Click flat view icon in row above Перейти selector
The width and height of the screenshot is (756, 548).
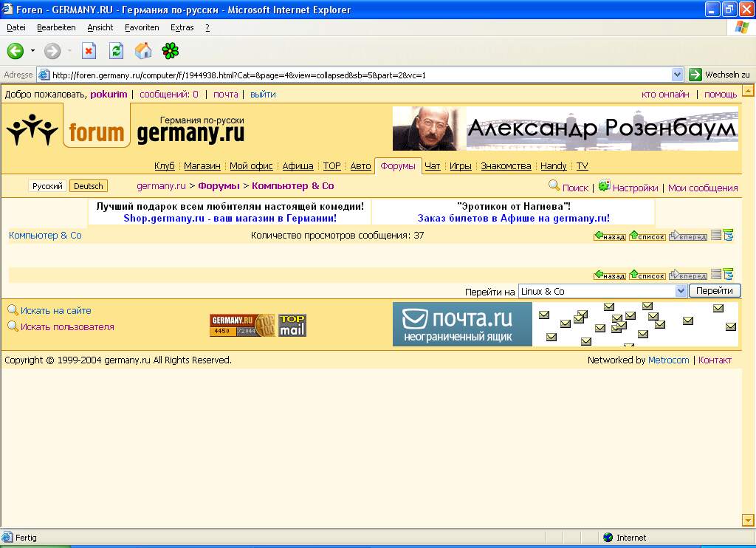pos(716,275)
